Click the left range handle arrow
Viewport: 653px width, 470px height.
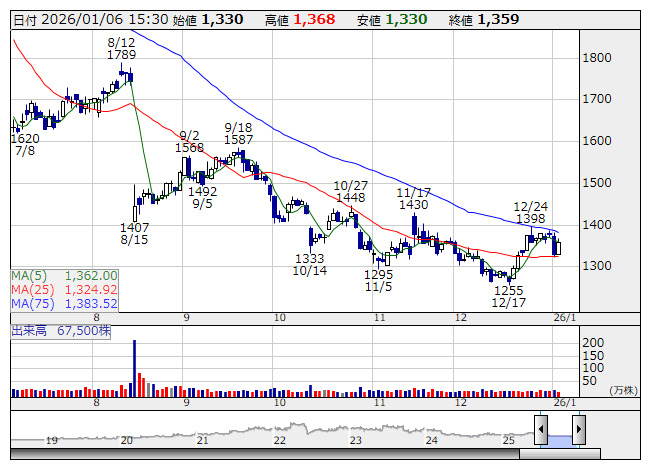540,430
